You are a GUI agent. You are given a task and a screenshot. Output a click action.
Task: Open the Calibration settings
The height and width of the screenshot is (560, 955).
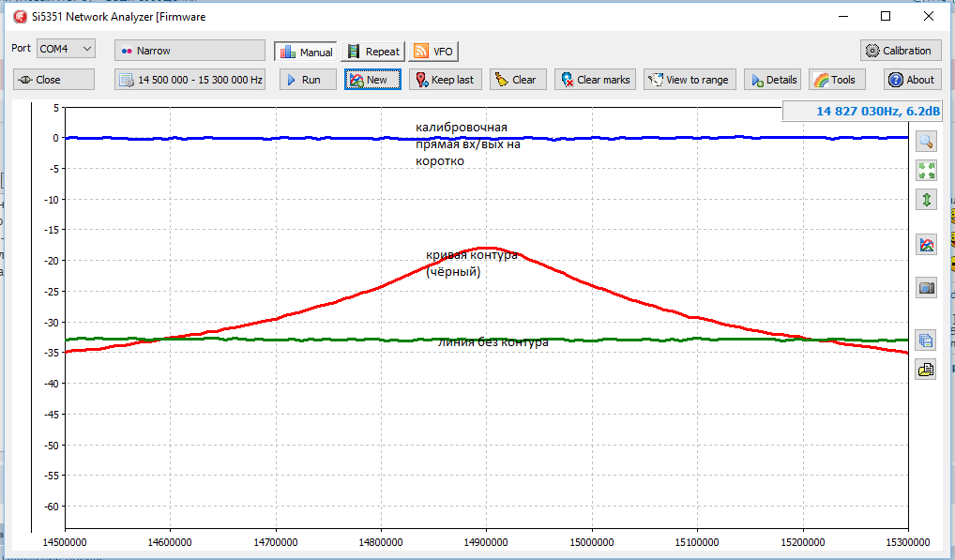[x=901, y=51]
